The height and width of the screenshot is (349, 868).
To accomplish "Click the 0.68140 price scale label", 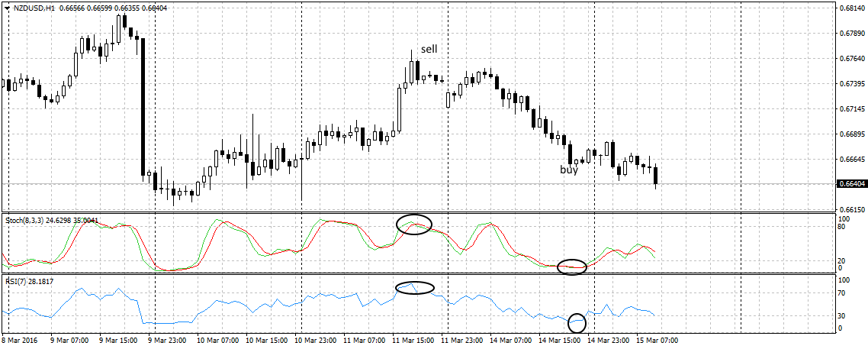I will [850, 8].
